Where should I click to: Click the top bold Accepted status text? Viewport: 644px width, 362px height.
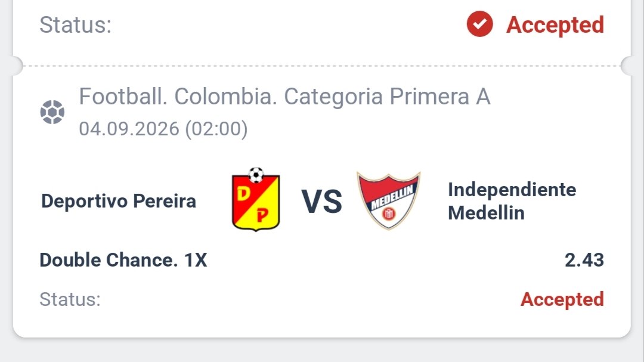pos(555,25)
